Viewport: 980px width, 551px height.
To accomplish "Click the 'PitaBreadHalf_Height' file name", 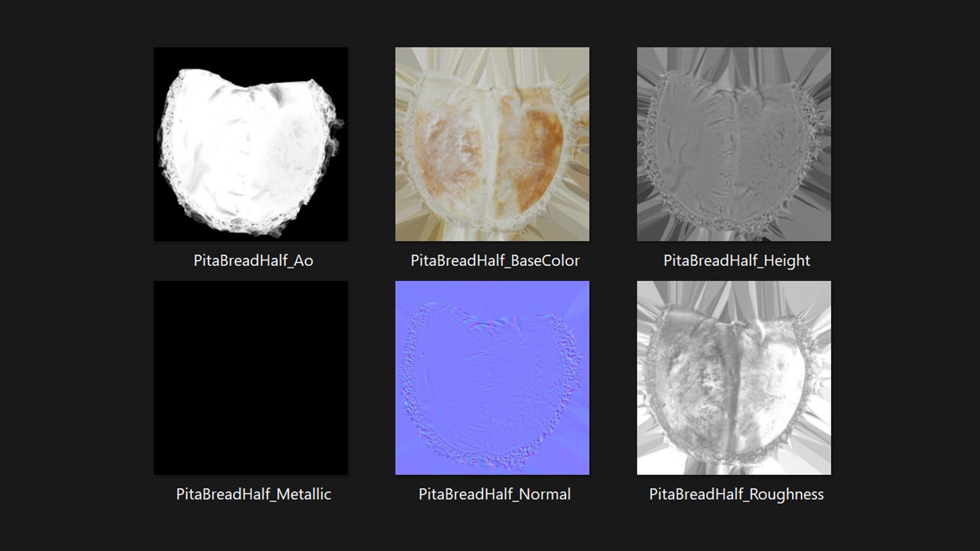I will [737, 261].
